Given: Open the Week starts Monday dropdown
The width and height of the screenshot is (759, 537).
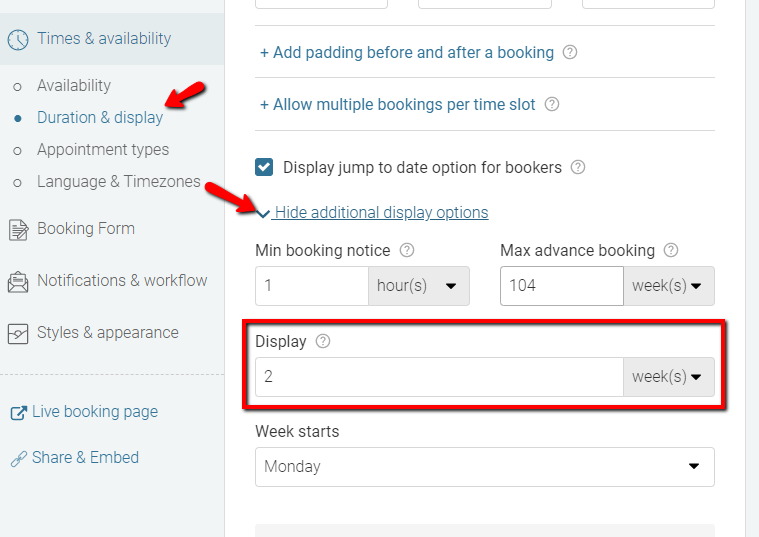Looking at the screenshot, I should [x=485, y=467].
